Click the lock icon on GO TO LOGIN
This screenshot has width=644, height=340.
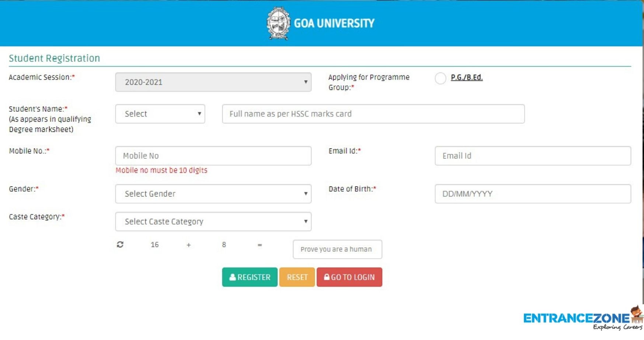pyautogui.click(x=326, y=277)
